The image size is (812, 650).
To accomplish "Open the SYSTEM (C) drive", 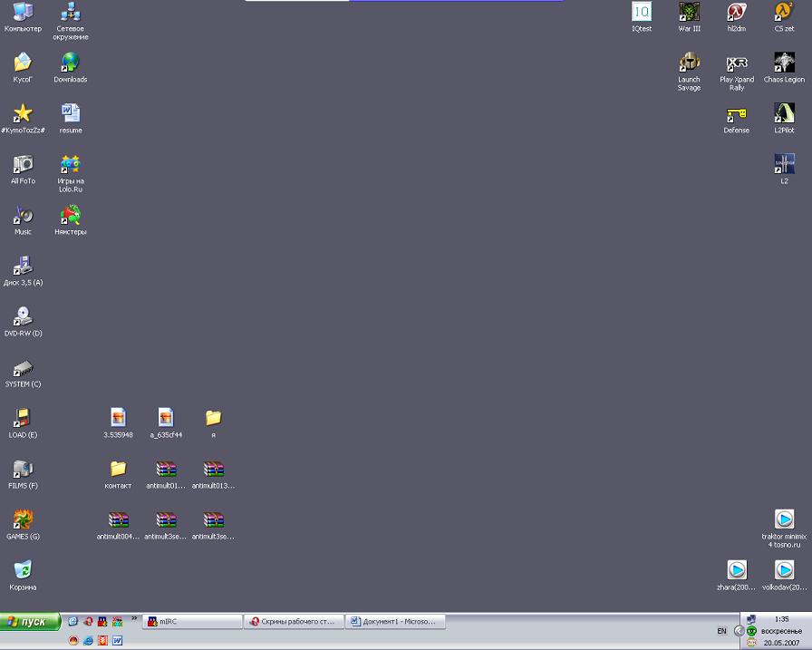I will pyautogui.click(x=23, y=372).
